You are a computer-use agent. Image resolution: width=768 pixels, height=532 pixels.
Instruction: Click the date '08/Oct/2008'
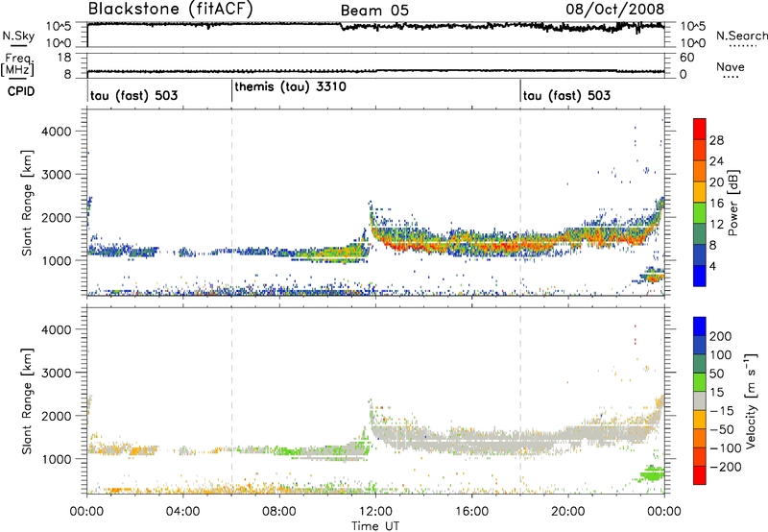[615, 10]
